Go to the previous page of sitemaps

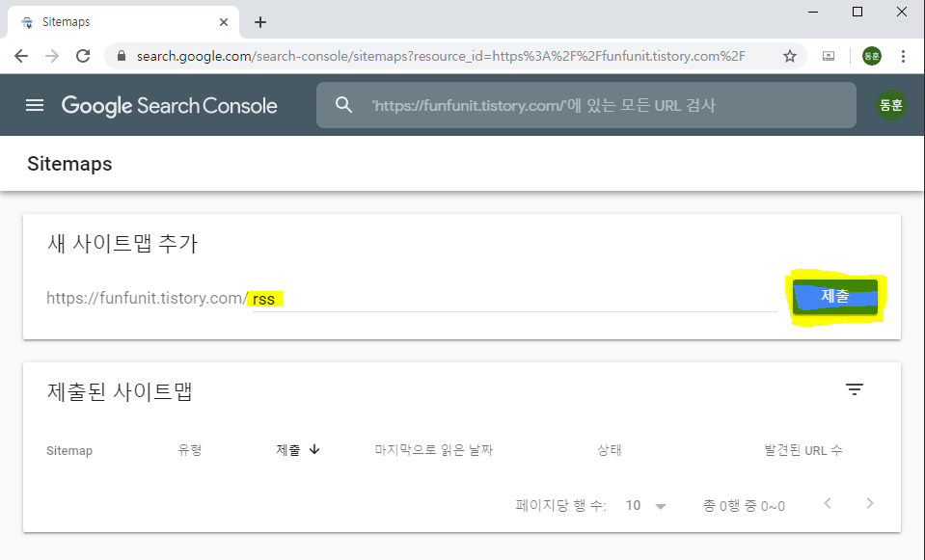click(x=828, y=503)
